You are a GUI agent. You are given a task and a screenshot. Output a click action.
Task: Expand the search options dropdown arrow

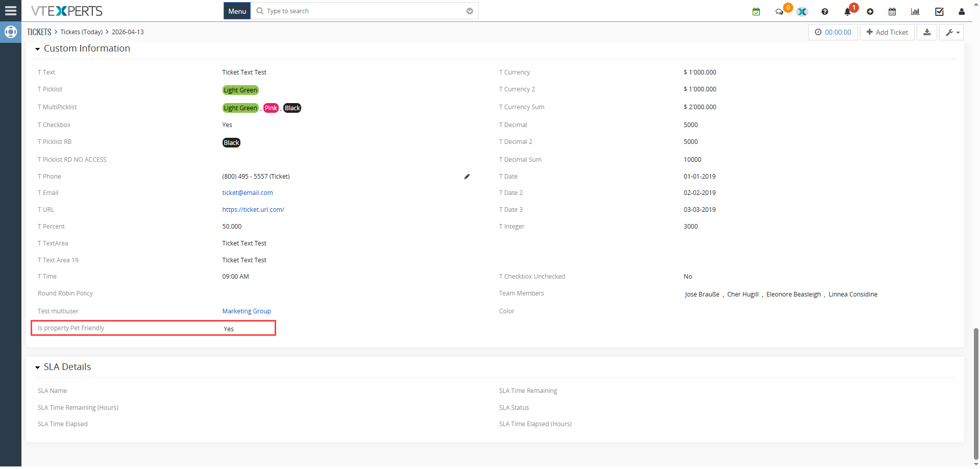click(x=470, y=11)
